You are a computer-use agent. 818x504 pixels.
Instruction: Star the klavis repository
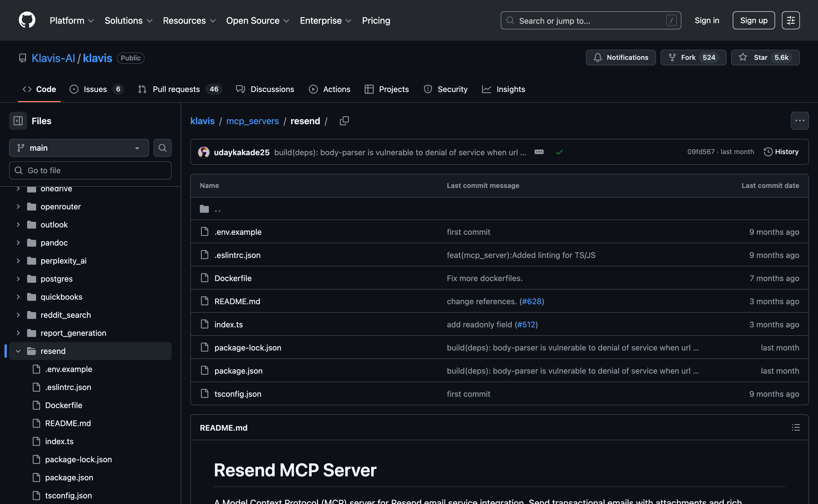tap(765, 57)
